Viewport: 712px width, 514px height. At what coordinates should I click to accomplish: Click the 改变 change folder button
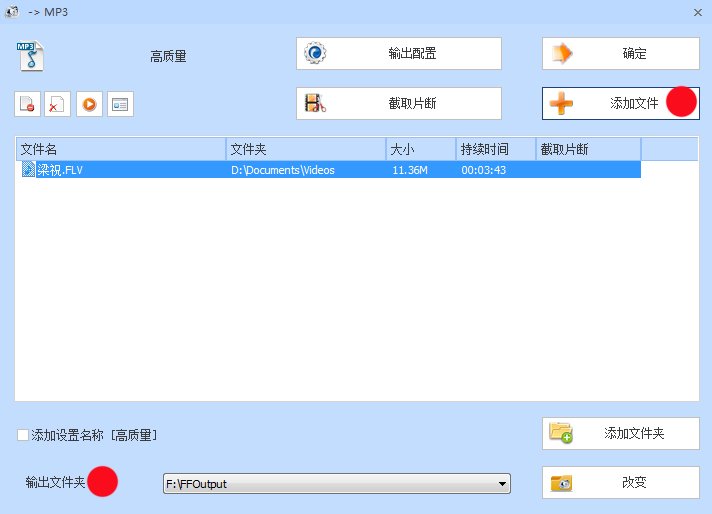pyautogui.click(x=621, y=482)
